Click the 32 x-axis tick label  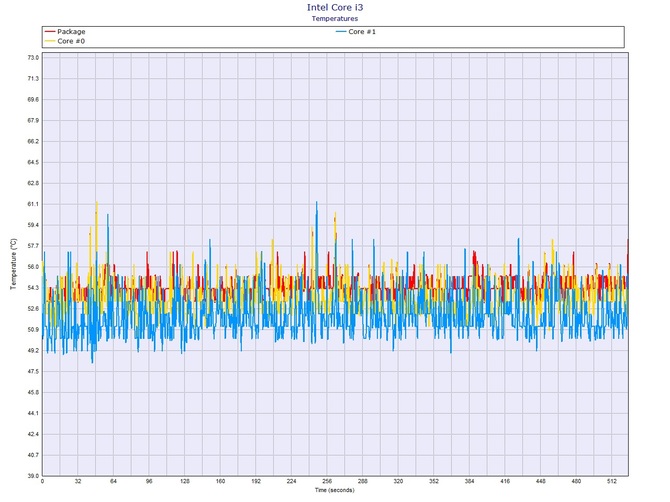(x=78, y=481)
